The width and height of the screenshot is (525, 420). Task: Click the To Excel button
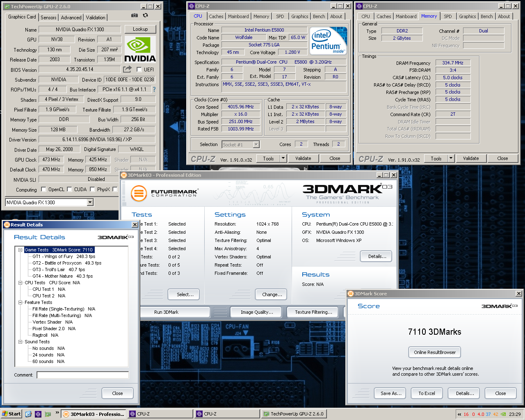[427, 393]
